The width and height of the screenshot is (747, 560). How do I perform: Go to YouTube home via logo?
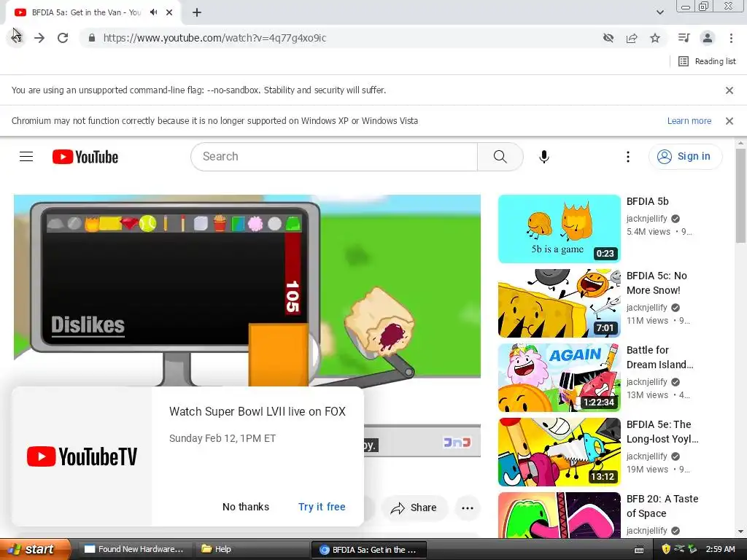click(85, 157)
